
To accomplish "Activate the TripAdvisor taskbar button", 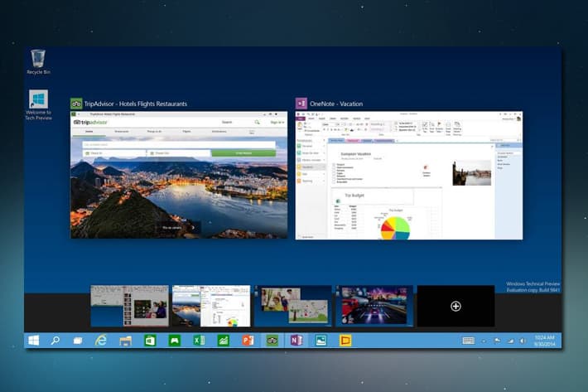I will pyautogui.click(x=272, y=341).
